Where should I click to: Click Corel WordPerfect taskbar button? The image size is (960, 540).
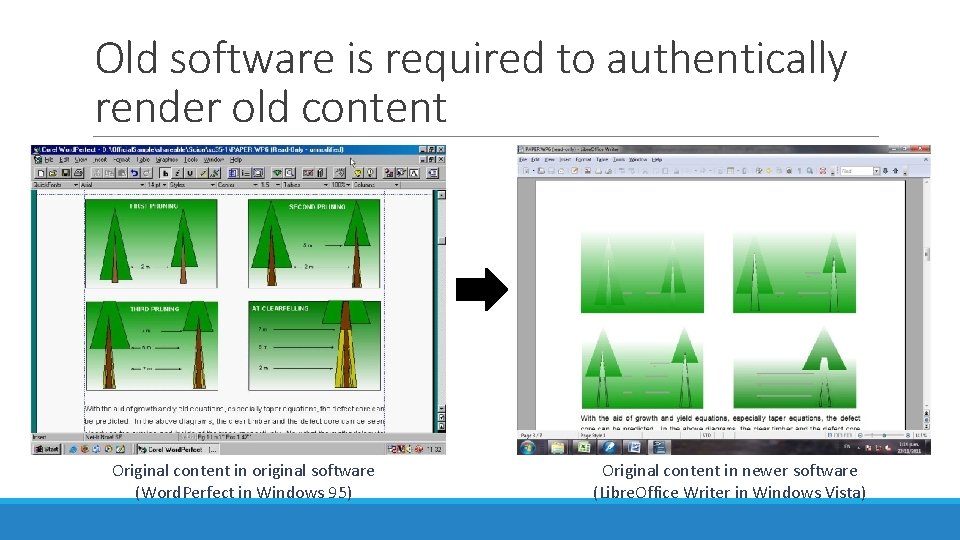177,449
